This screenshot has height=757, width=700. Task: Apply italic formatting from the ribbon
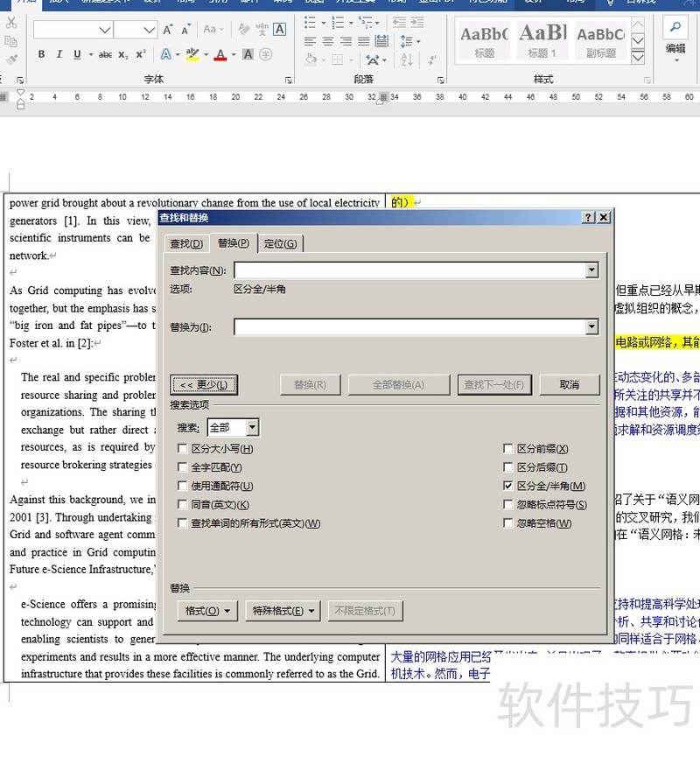59,54
